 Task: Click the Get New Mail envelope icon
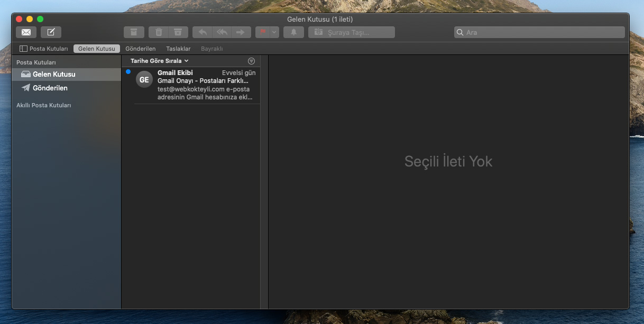(26, 32)
